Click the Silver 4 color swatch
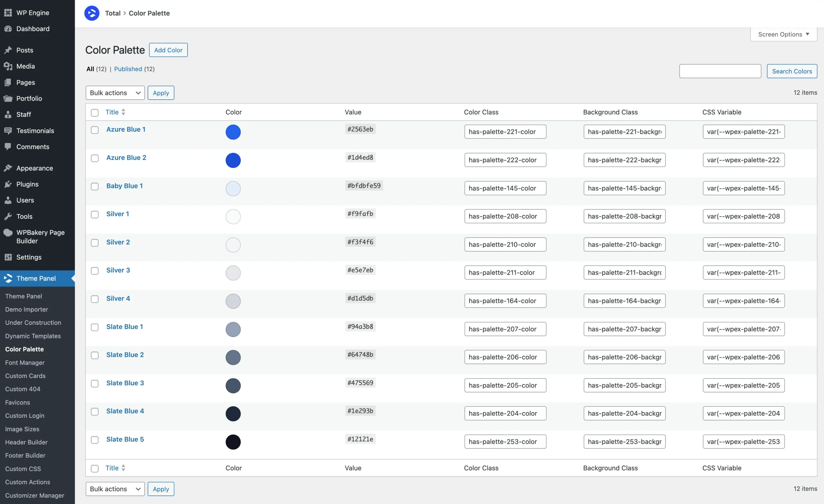Viewport: 824px width, 504px height. [x=233, y=301]
